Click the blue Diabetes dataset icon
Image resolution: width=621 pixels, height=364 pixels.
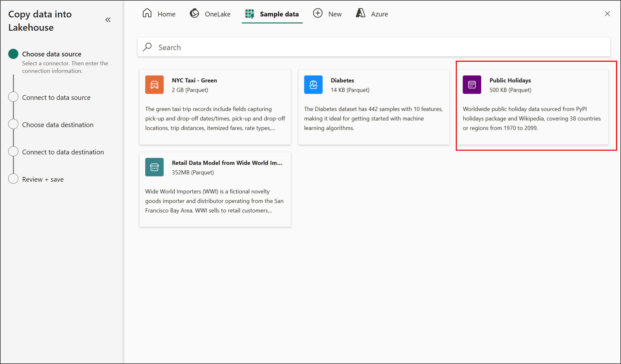[x=313, y=85]
